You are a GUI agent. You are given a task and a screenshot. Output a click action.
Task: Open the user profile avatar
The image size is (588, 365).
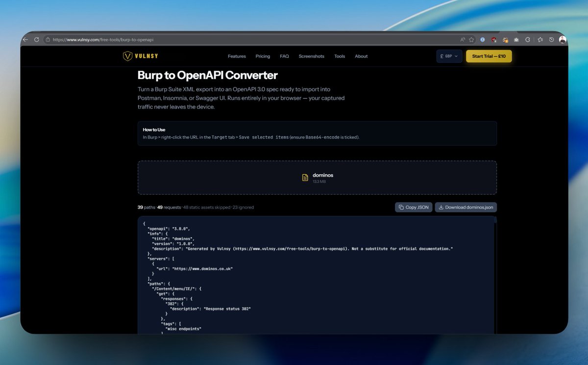(563, 40)
